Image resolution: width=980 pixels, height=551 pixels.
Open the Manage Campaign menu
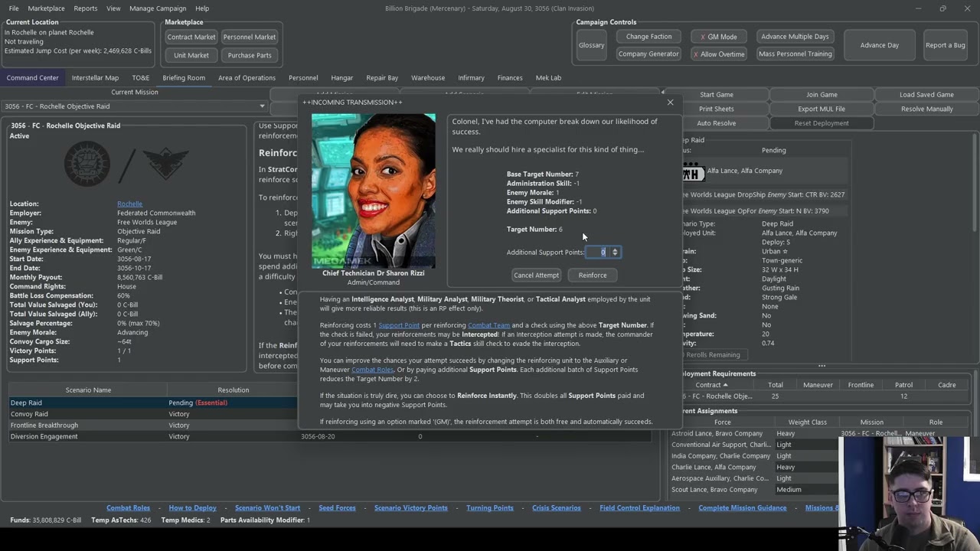(x=158, y=8)
